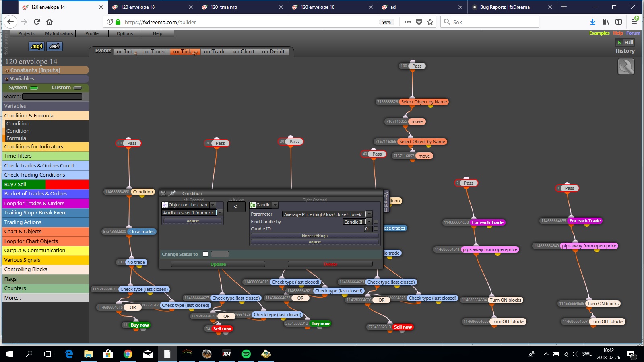Open the Variables side tab on the dialog

pos(386,202)
